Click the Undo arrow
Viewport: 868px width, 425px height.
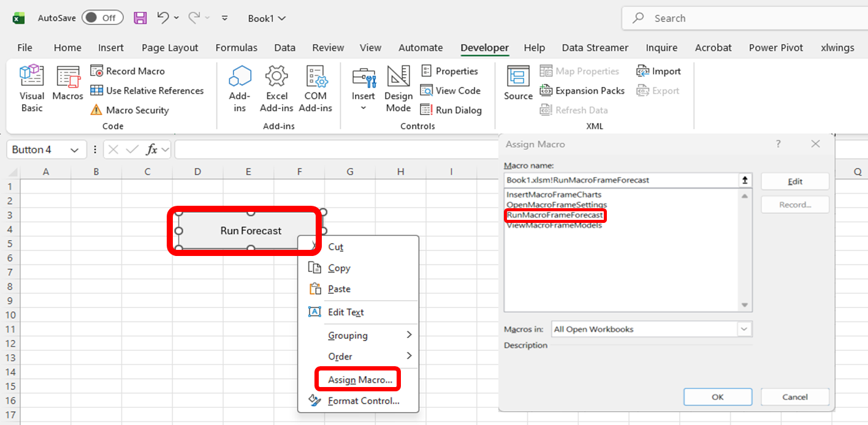click(x=162, y=18)
